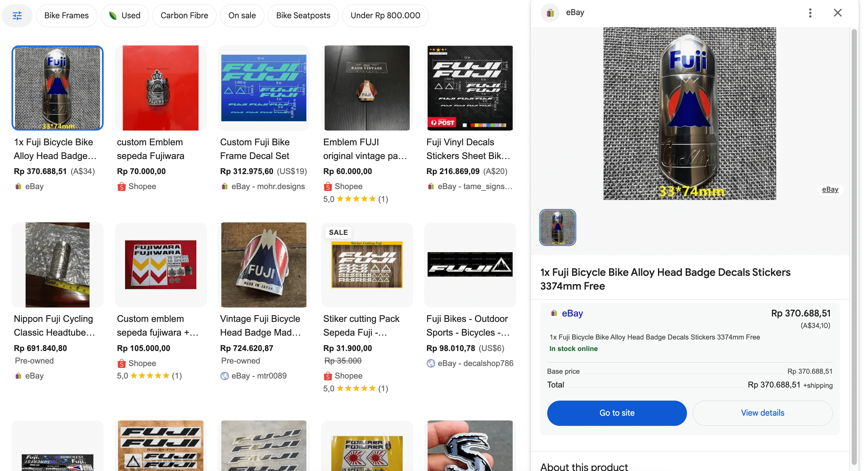Select the Carbon Fibre filter chip
The image size is (868, 471).
pyautogui.click(x=184, y=15)
